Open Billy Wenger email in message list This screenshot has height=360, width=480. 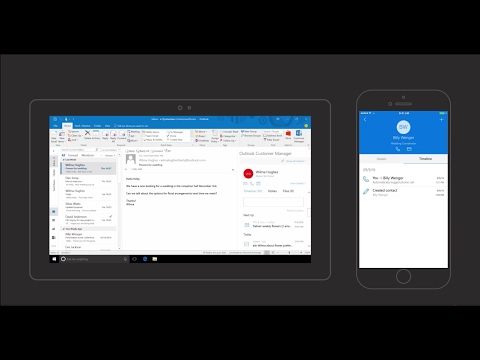[x=88, y=237]
